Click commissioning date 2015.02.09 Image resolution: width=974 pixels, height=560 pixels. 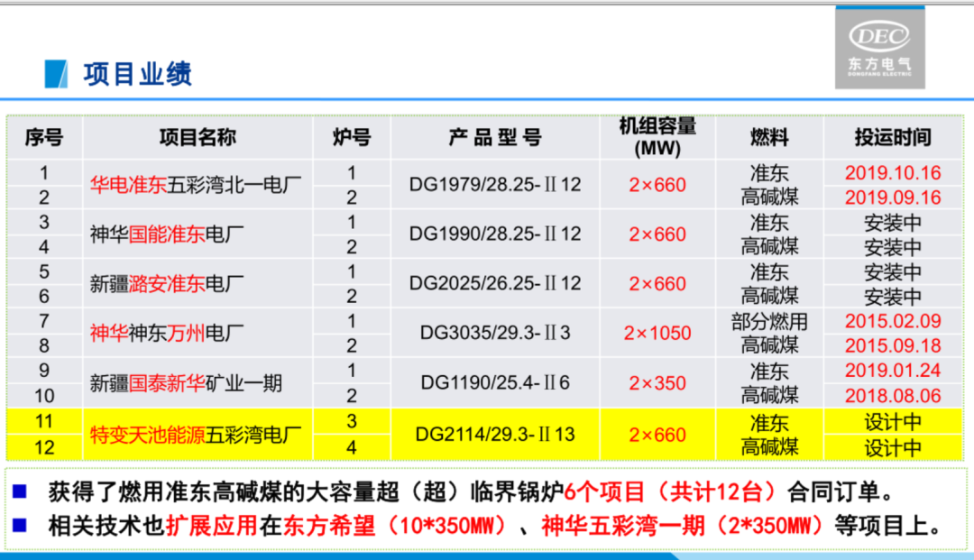click(893, 321)
